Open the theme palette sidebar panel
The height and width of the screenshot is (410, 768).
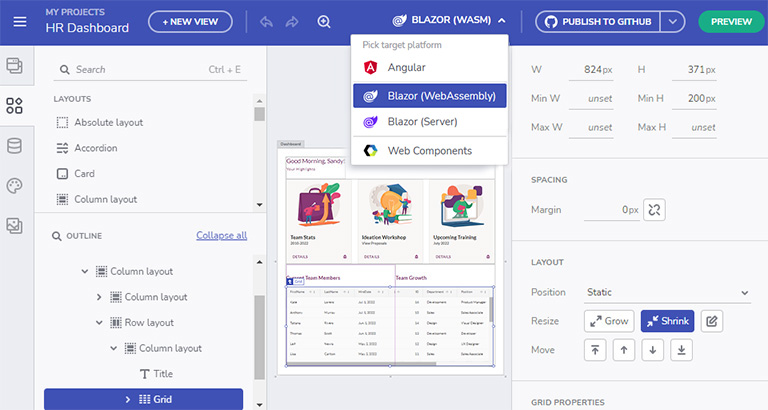[14, 186]
